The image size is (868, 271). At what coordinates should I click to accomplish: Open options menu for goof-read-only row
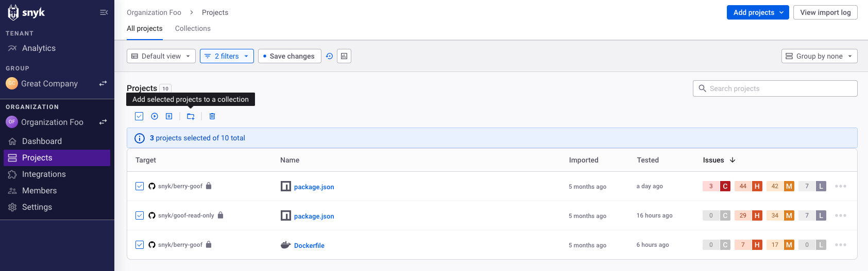tap(841, 215)
